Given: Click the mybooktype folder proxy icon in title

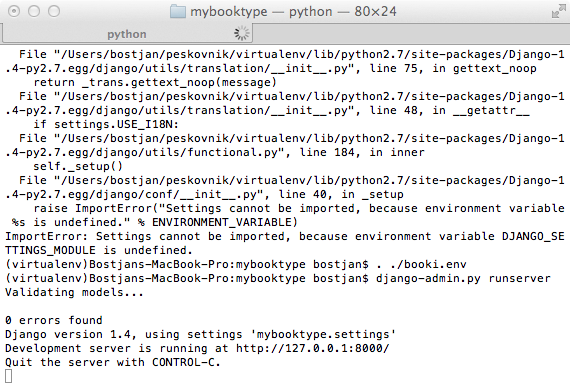Looking at the screenshot, I should click(178, 12).
